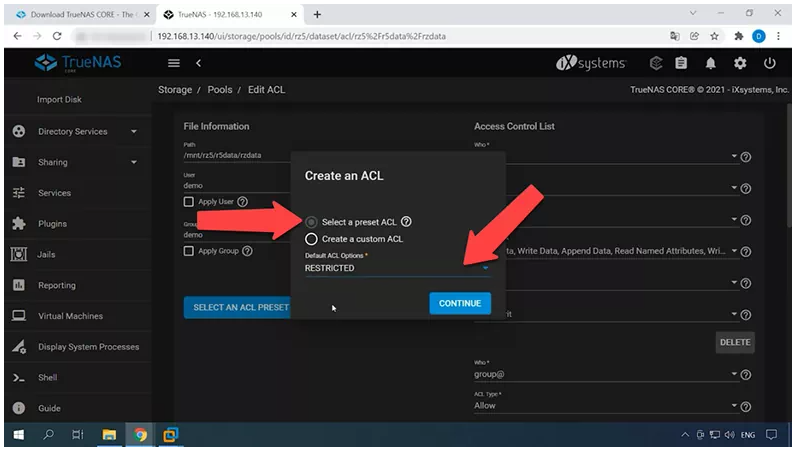Open the alerts bell icon
This screenshot has width=796, height=451.
pos(711,63)
